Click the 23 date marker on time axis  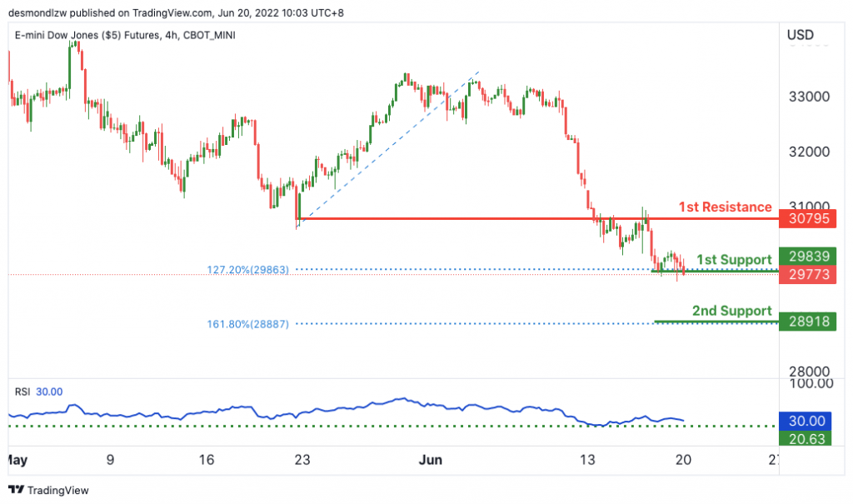(x=302, y=460)
